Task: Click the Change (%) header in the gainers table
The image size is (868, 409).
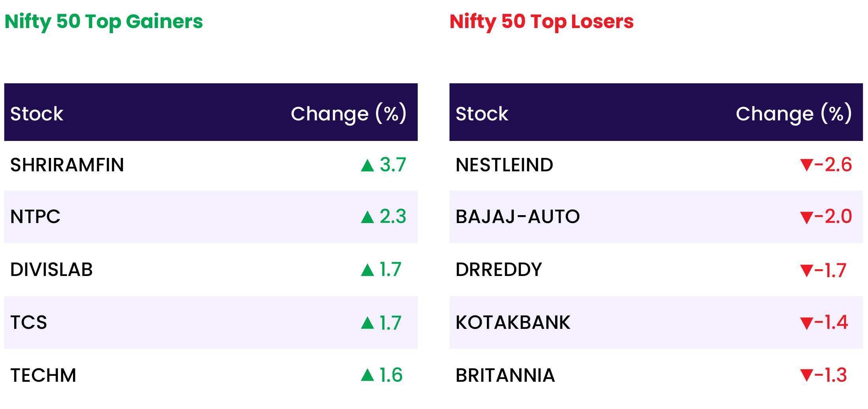Action: tap(348, 114)
